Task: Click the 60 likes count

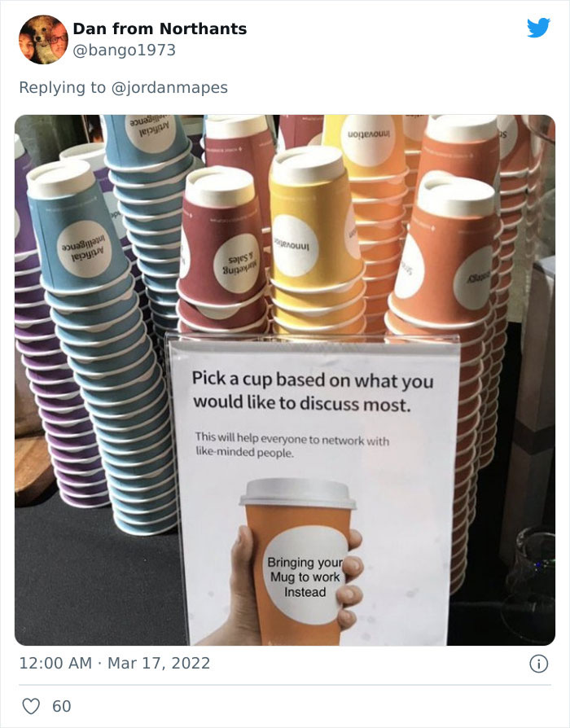Action: click(x=61, y=706)
